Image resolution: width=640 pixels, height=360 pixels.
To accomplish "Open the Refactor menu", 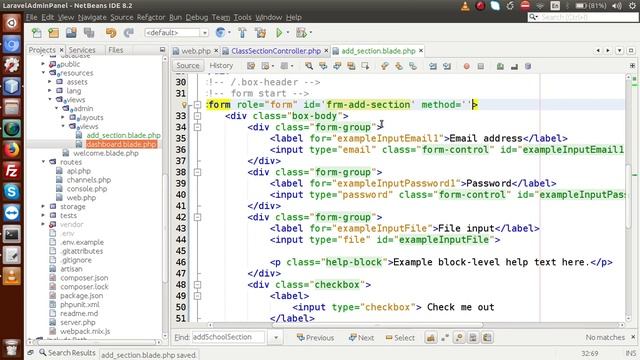I will [151, 17].
